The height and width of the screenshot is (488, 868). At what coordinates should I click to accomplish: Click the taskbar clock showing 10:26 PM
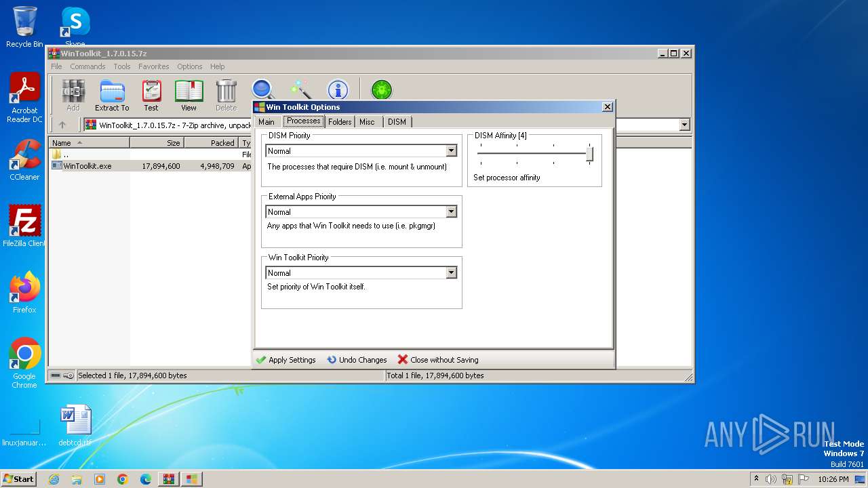(x=833, y=479)
